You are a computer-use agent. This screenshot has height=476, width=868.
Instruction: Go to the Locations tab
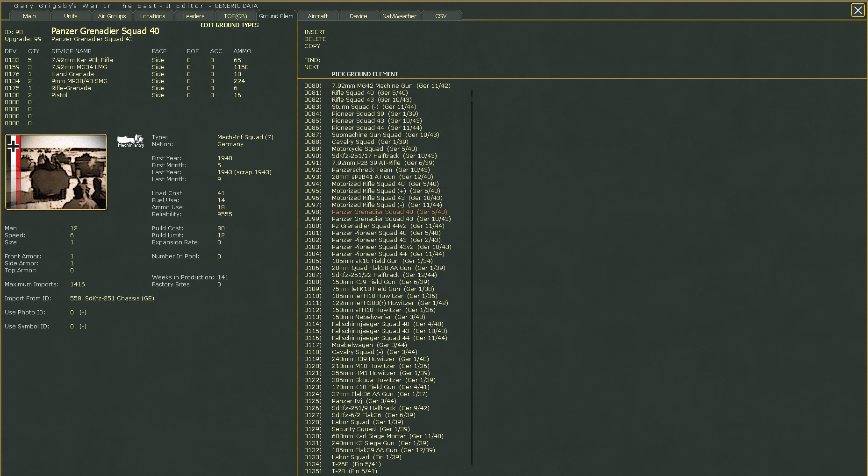coord(153,16)
